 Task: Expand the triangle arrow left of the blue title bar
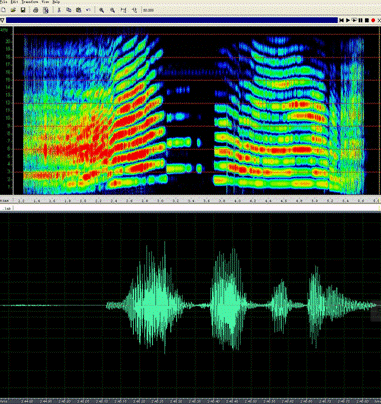(x=2, y=21)
